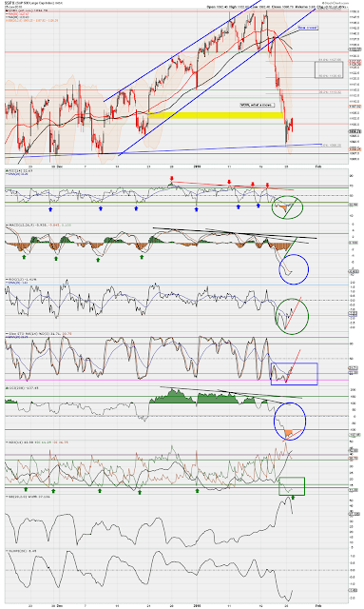The height and width of the screenshot is (609, 364).
Task: Click the "New cross!" annotation label
Action: 308,28
